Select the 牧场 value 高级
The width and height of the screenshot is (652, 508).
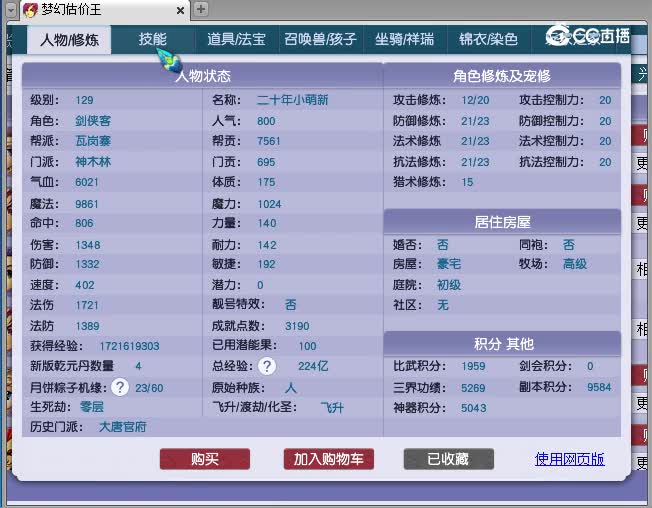point(575,264)
